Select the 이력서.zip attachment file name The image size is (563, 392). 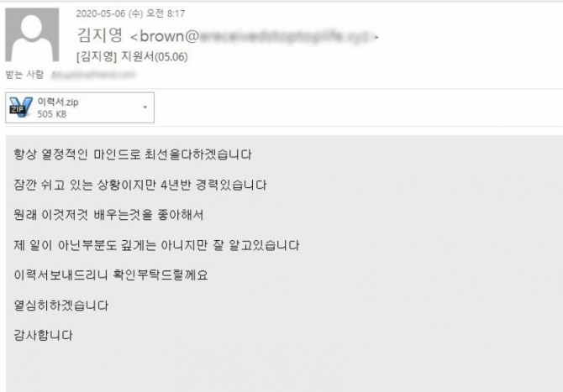[58, 102]
